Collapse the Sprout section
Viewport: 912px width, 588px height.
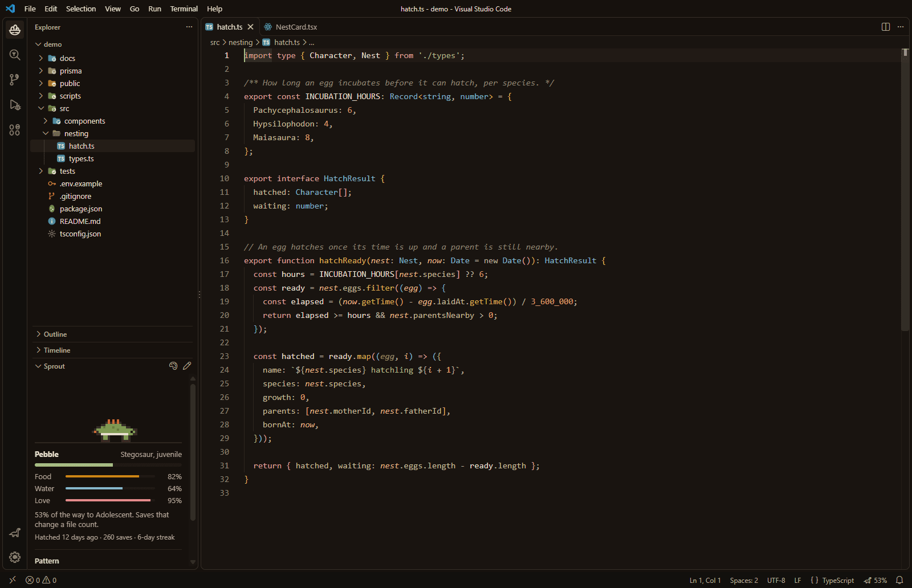point(38,366)
